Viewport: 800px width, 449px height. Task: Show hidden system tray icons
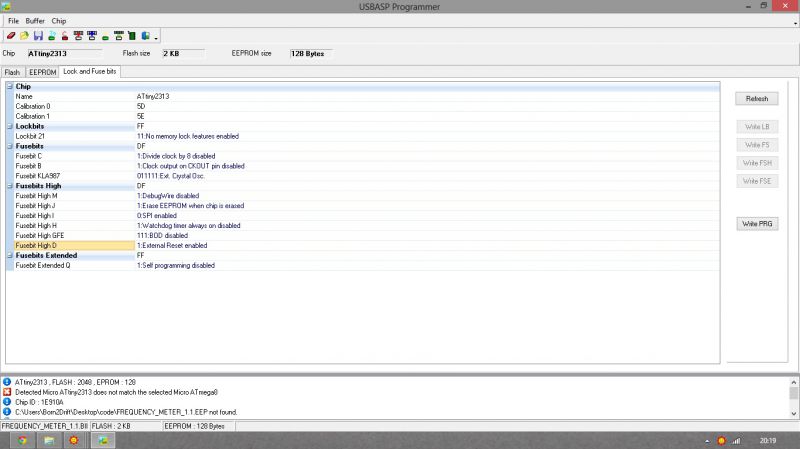[x=707, y=441]
